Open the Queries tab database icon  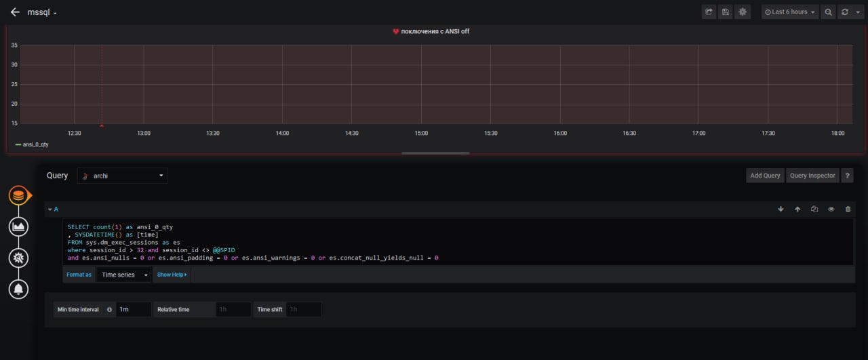pos(19,196)
